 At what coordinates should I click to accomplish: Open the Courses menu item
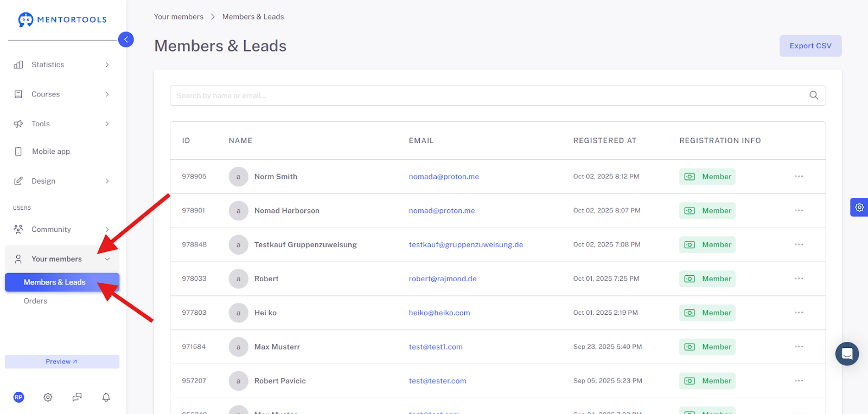coord(62,94)
